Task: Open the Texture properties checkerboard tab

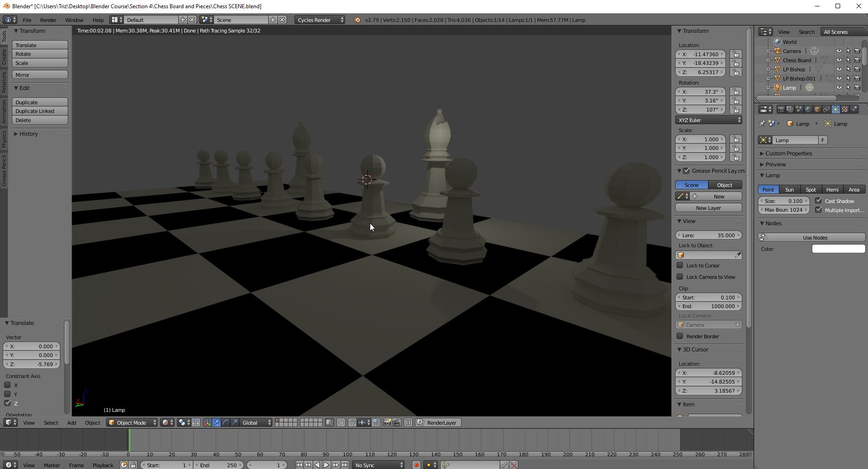Action: (845, 109)
